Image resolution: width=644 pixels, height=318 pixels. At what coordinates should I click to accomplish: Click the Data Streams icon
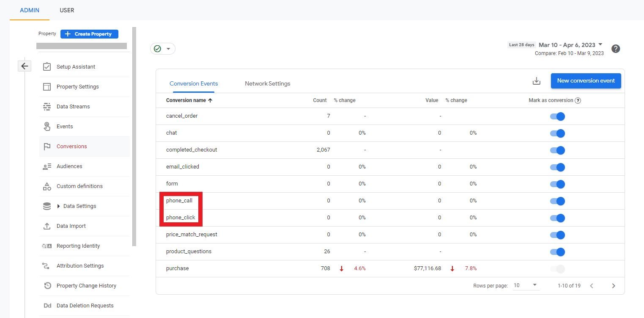tap(47, 107)
